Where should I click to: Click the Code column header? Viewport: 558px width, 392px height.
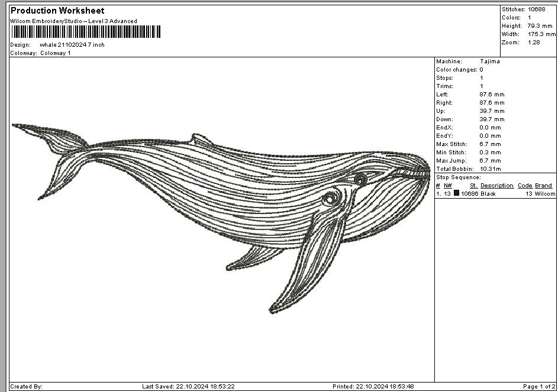[525, 185]
